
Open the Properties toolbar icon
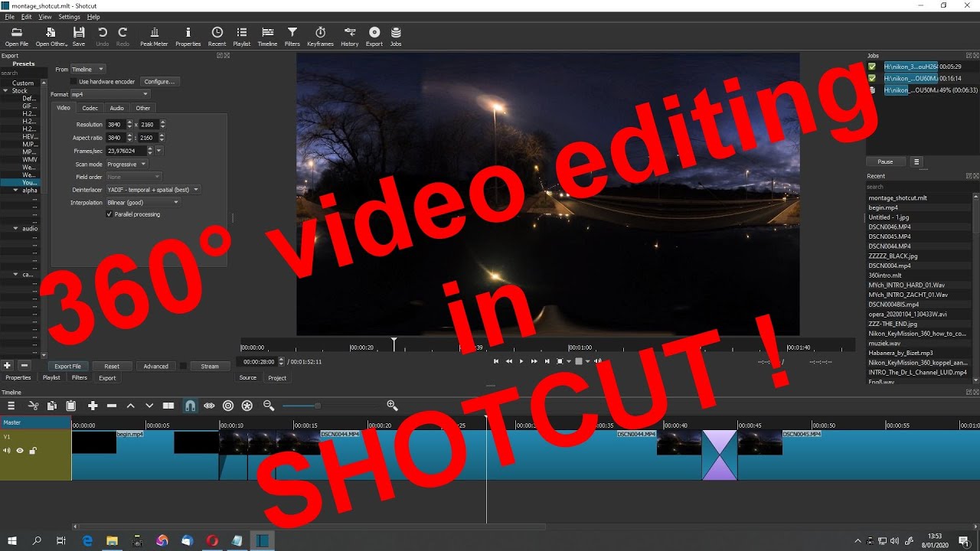click(x=188, y=37)
